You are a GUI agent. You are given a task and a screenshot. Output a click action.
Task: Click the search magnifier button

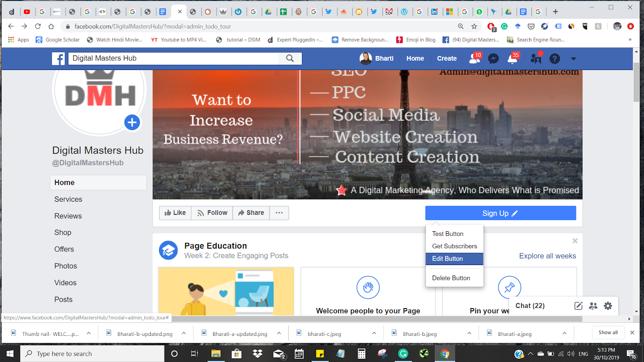[290, 58]
